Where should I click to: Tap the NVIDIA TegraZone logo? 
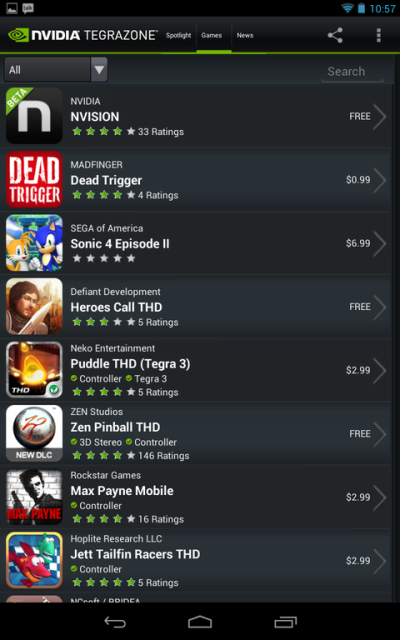point(82,35)
